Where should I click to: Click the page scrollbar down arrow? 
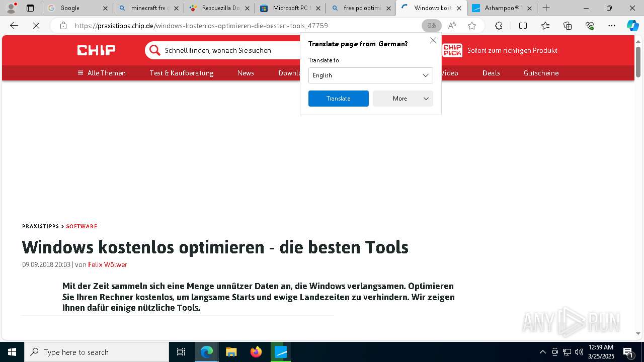click(638, 333)
